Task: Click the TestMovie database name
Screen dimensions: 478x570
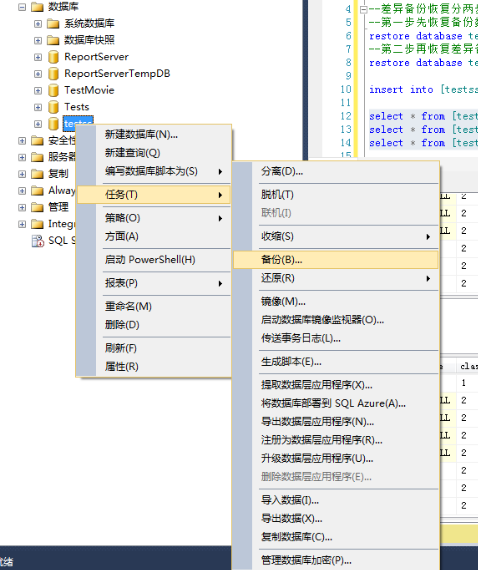Action: click(89, 91)
